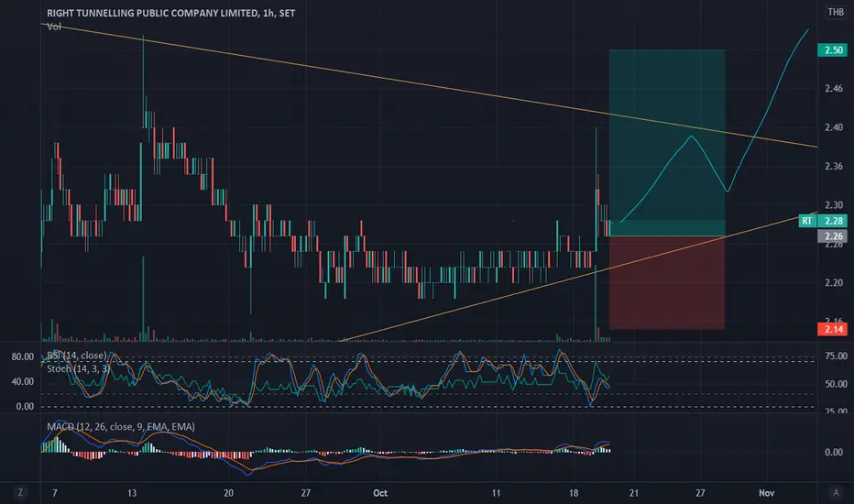Click the Oct date label on time axis

[380, 493]
